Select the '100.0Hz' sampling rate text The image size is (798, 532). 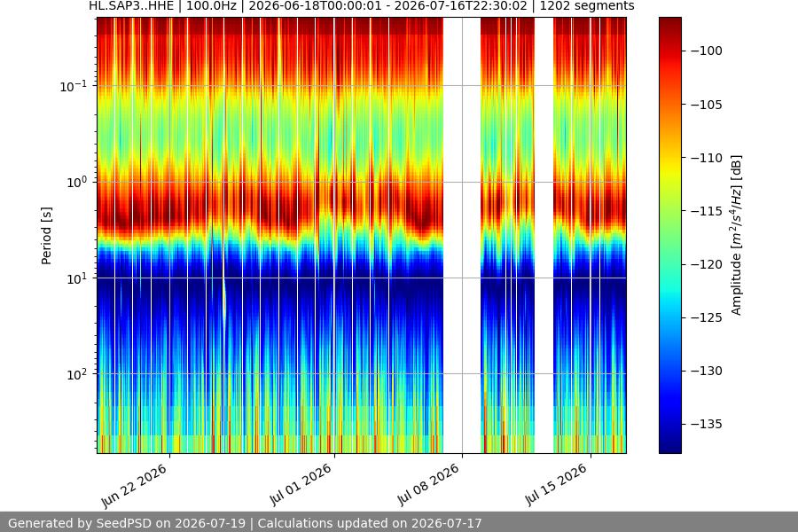tap(211, 6)
